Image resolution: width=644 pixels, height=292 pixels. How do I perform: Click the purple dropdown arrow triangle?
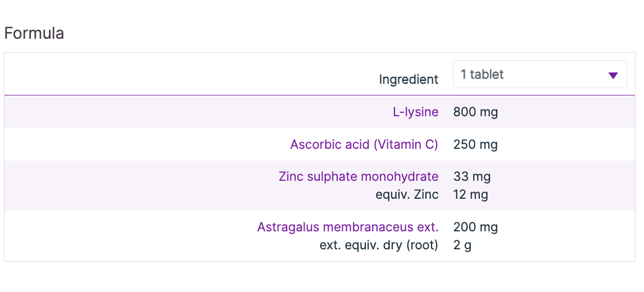613,75
